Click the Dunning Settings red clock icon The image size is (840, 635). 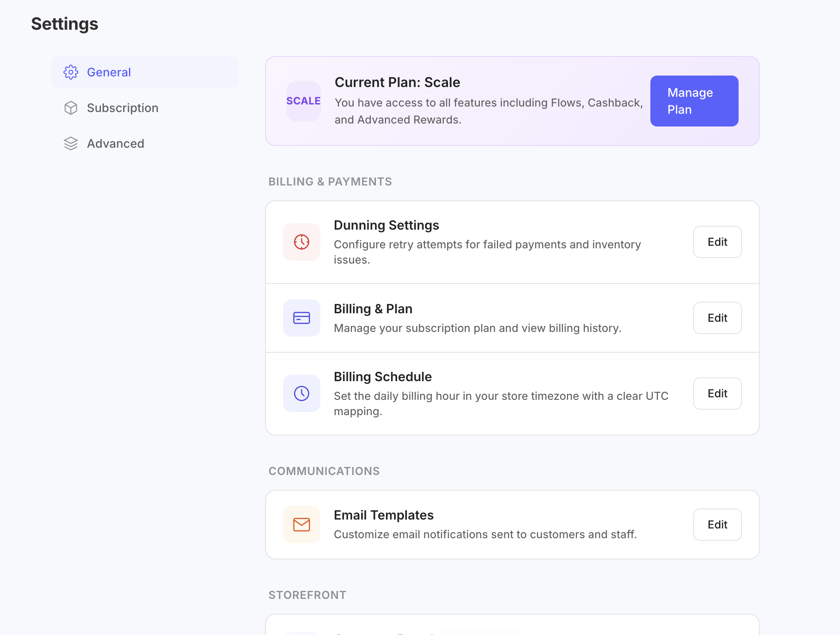(x=302, y=242)
